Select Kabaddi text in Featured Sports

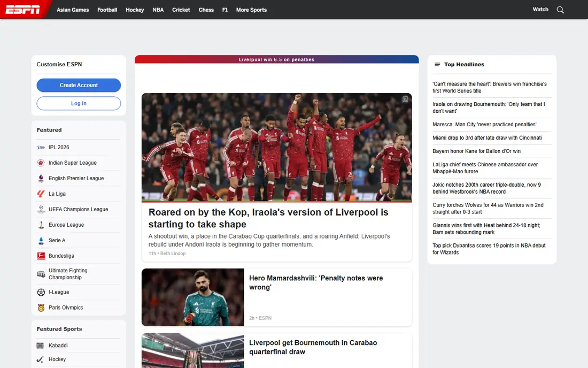(58, 346)
